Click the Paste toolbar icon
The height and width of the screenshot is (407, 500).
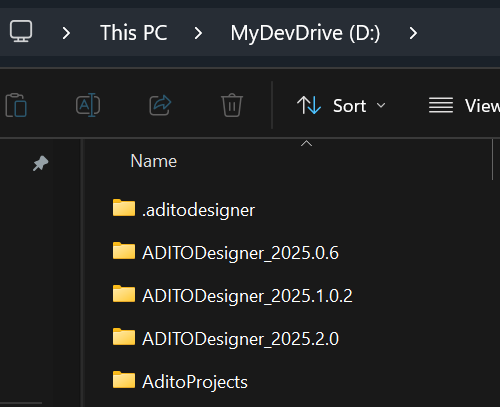coord(16,105)
